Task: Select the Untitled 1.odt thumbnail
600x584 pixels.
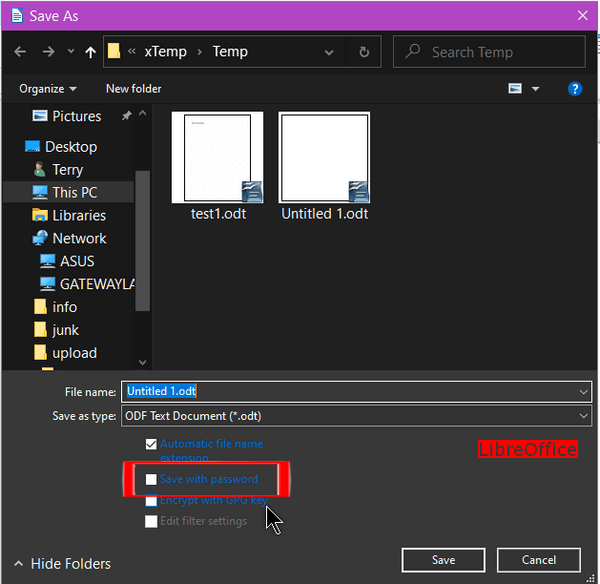Action: [x=324, y=157]
